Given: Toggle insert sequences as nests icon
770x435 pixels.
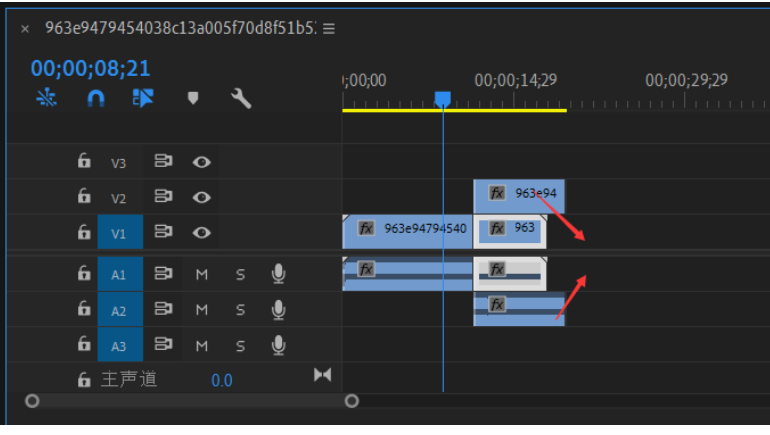Looking at the screenshot, I should point(47,98).
